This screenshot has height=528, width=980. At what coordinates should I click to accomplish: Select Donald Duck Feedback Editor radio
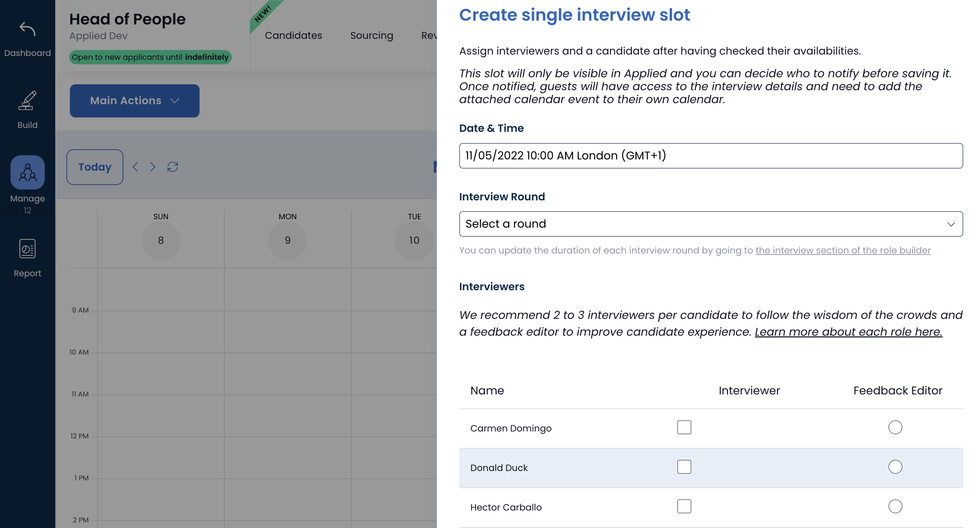click(895, 467)
